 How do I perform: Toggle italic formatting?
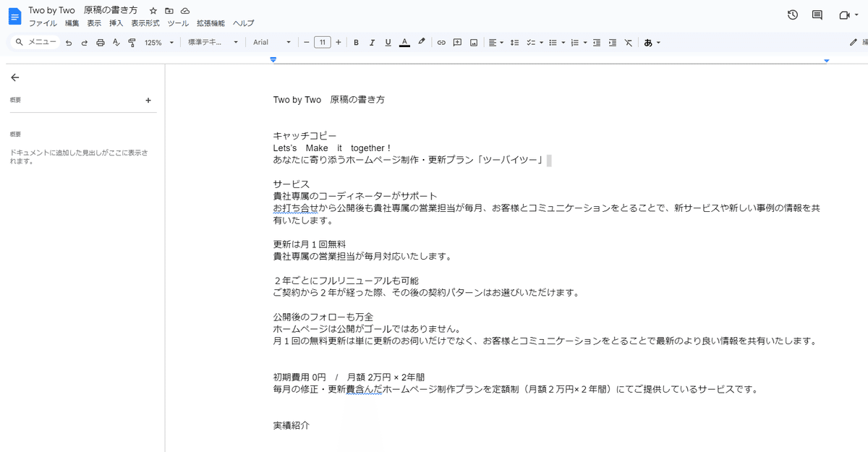372,42
